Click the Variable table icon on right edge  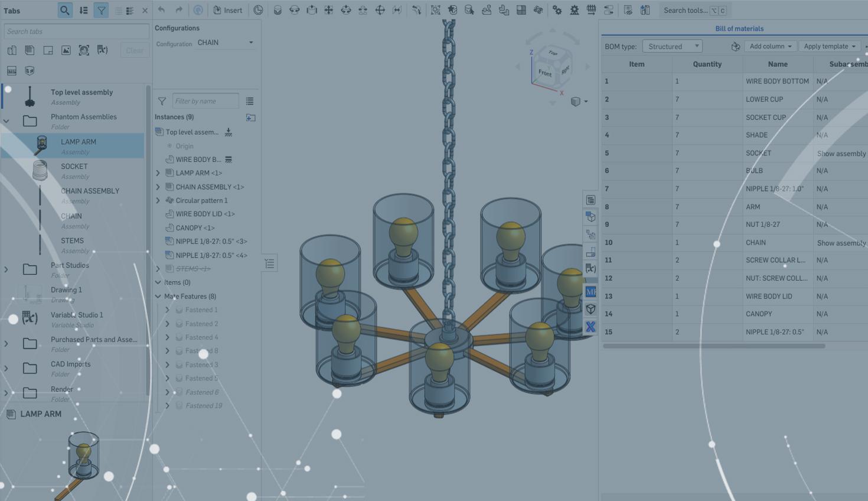[590, 268]
